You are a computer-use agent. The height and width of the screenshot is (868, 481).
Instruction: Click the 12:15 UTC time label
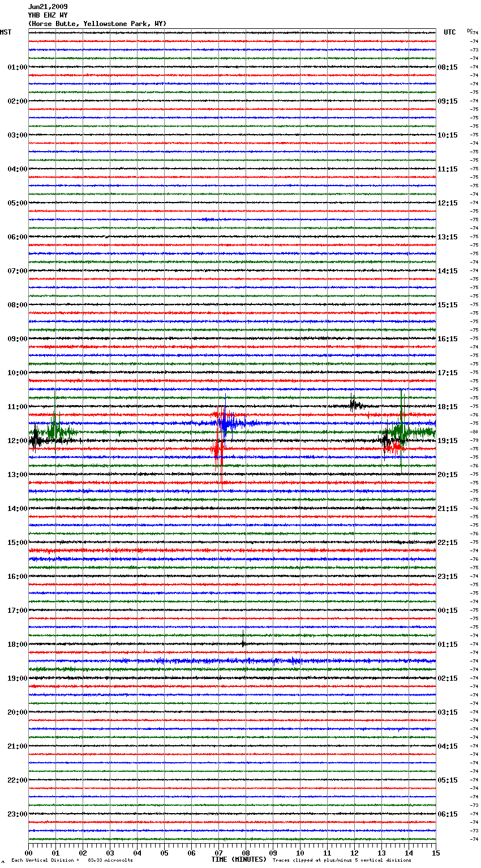pos(448,203)
